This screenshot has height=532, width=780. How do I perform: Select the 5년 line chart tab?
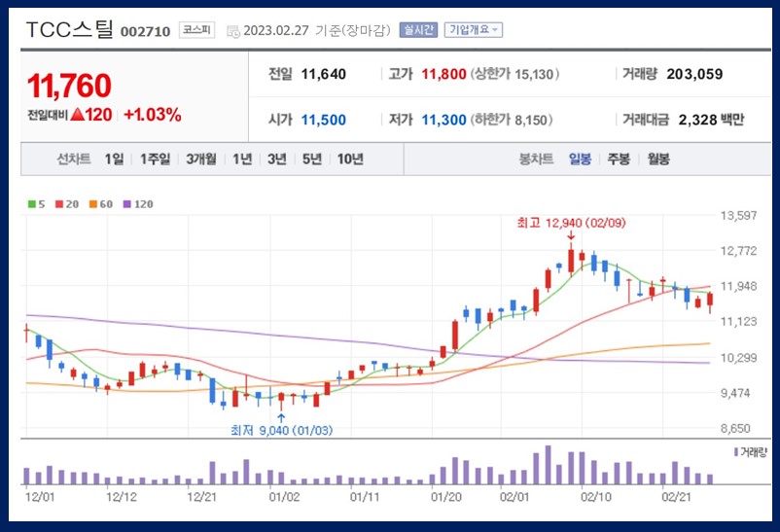[x=312, y=159]
